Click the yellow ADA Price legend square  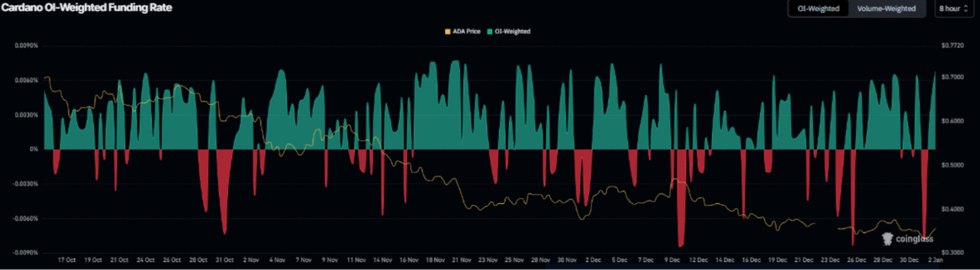[447, 31]
